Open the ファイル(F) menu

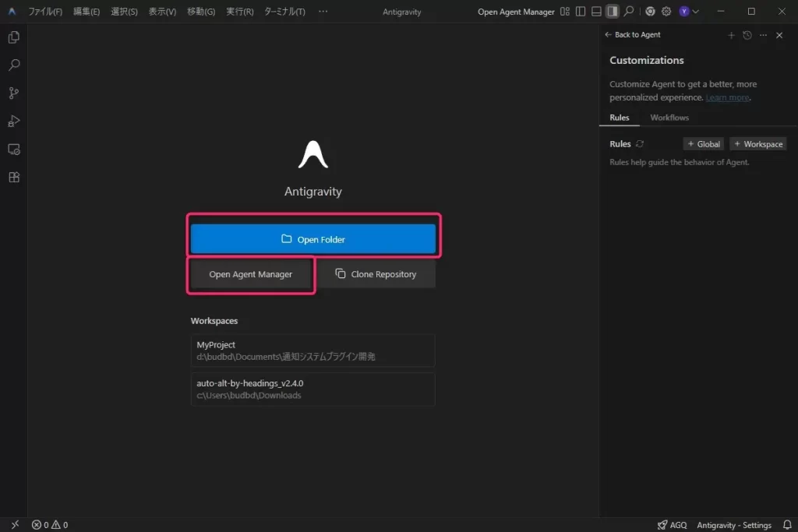[x=45, y=11]
